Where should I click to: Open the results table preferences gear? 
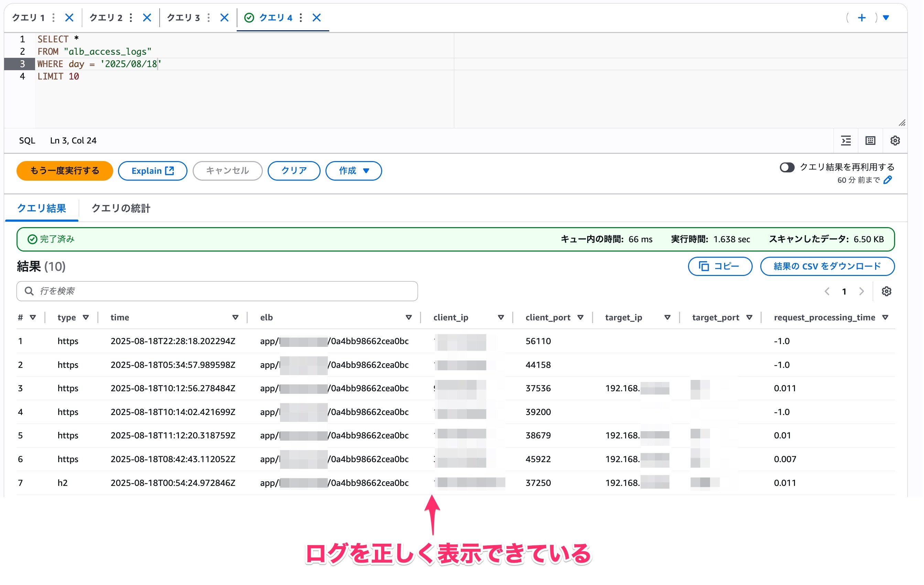point(887,291)
